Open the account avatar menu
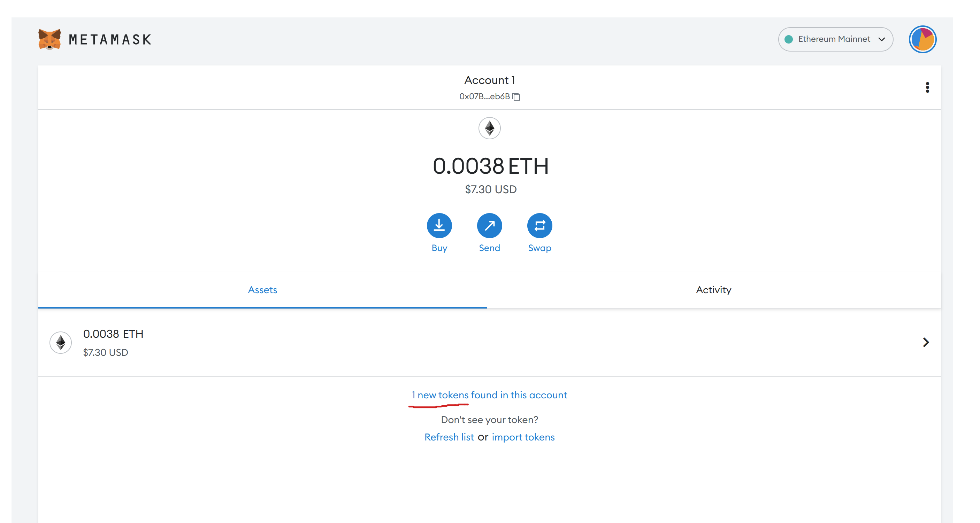Image resolution: width=980 pixels, height=523 pixels. (x=922, y=39)
